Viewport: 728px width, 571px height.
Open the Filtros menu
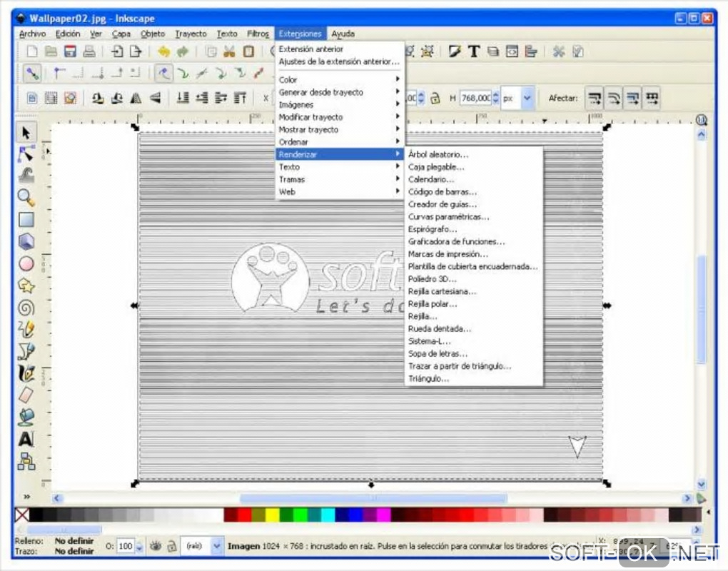click(x=258, y=34)
